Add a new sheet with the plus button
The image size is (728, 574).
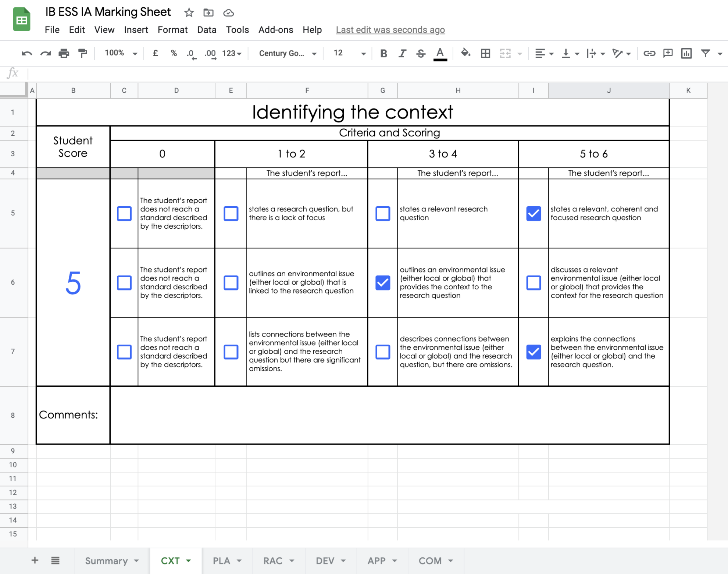(x=35, y=560)
